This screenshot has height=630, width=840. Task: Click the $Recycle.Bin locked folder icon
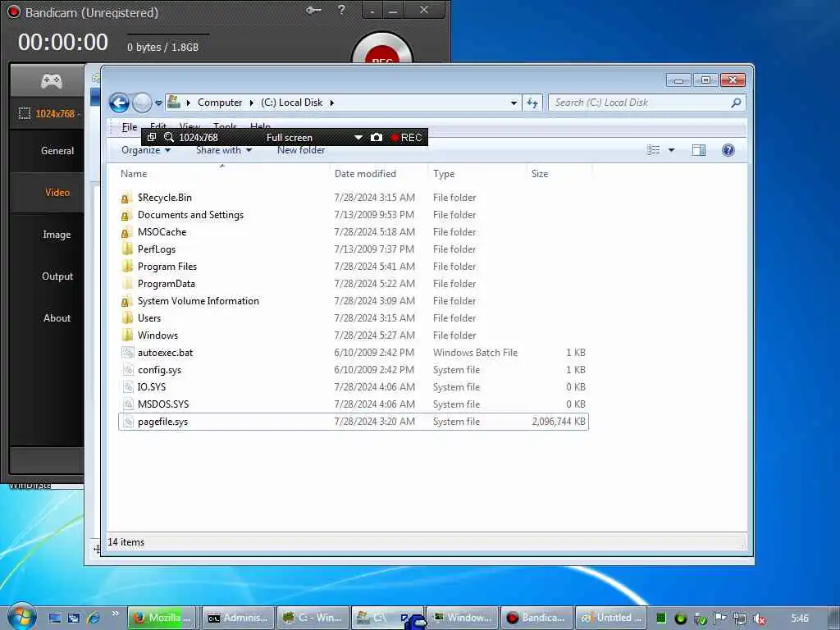pyautogui.click(x=127, y=198)
